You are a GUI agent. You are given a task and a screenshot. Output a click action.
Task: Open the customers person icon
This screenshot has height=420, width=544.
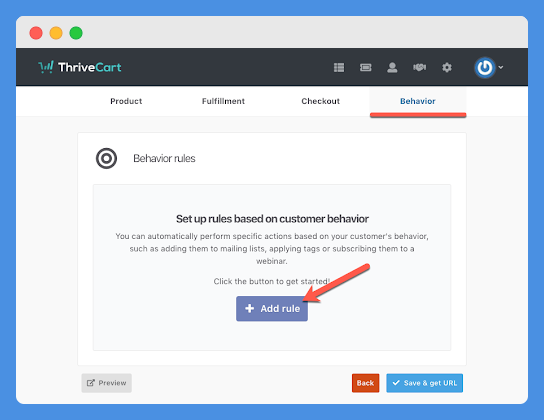392,67
